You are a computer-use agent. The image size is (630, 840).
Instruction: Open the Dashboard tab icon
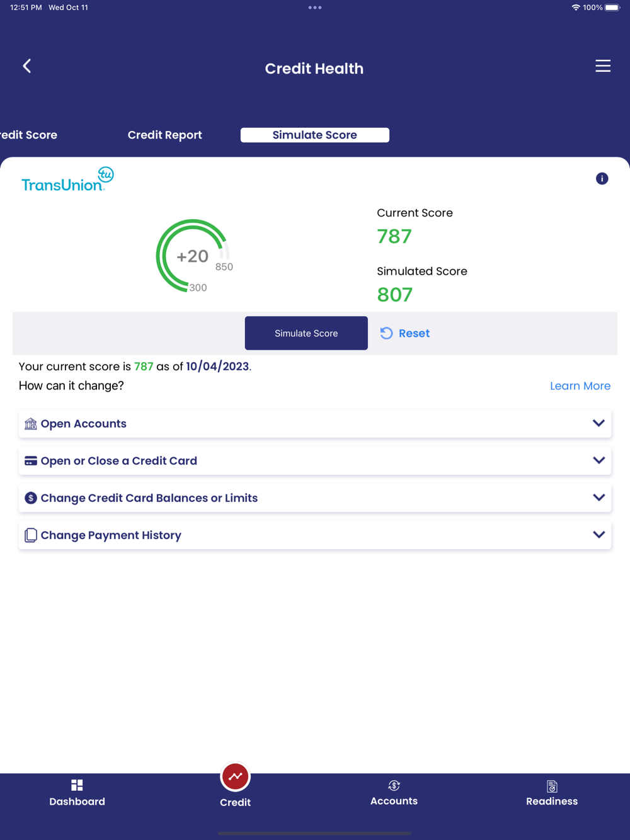[x=77, y=785]
